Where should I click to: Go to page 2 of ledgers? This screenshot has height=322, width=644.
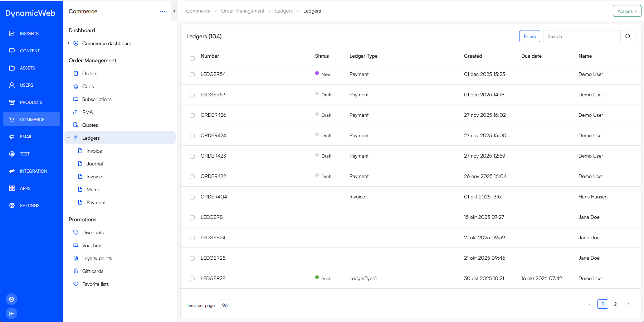[x=615, y=304]
